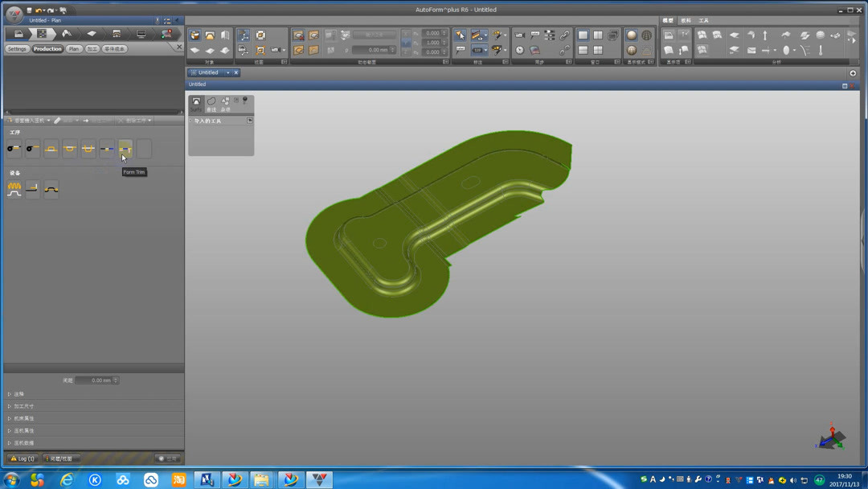Image resolution: width=868 pixels, height=489 pixels.
Task: Toggle the pin icon in the viewport panel
Action: point(245,101)
